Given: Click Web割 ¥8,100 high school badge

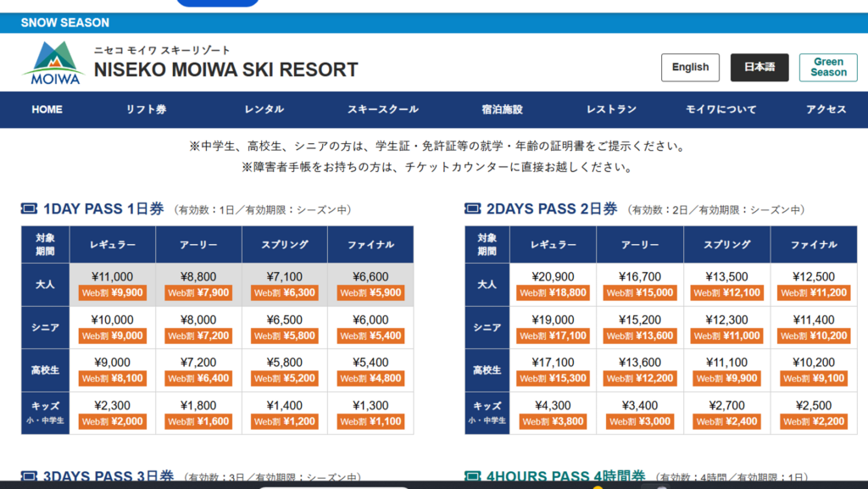Looking at the screenshot, I should [x=113, y=378].
